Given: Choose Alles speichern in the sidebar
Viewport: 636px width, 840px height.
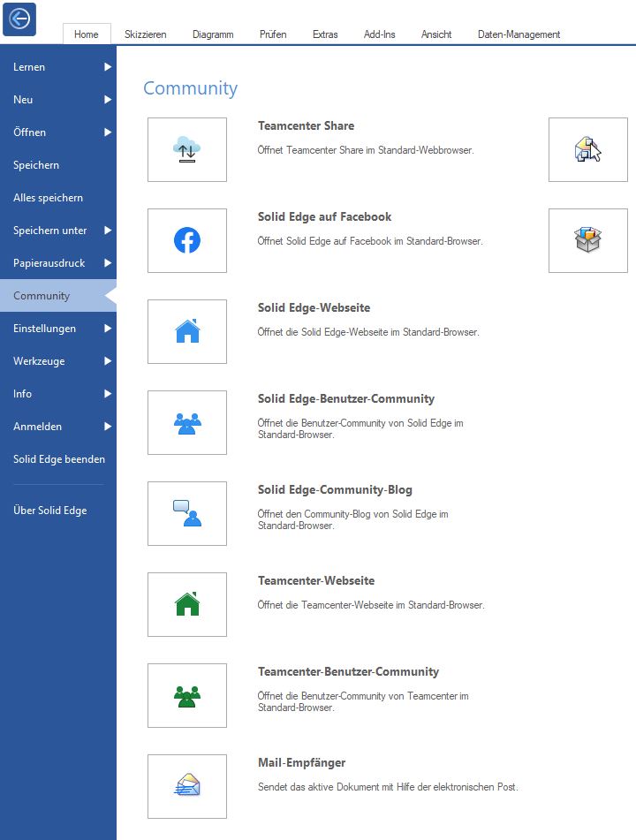Looking at the screenshot, I should 58,198.
